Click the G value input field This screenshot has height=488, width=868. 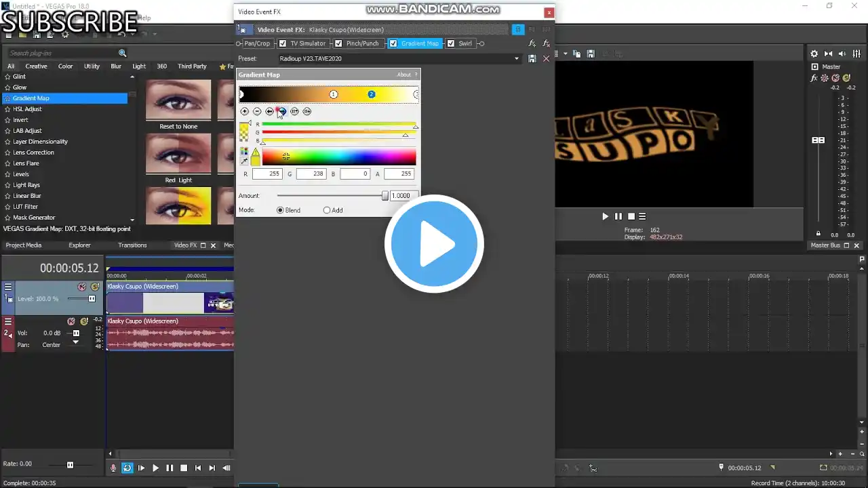point(311,174)
